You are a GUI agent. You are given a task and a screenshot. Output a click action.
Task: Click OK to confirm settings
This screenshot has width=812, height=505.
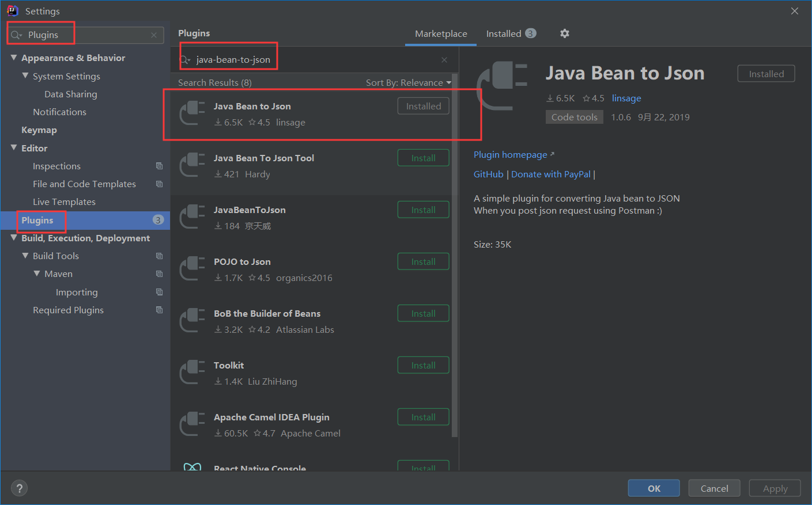(654, 488)
